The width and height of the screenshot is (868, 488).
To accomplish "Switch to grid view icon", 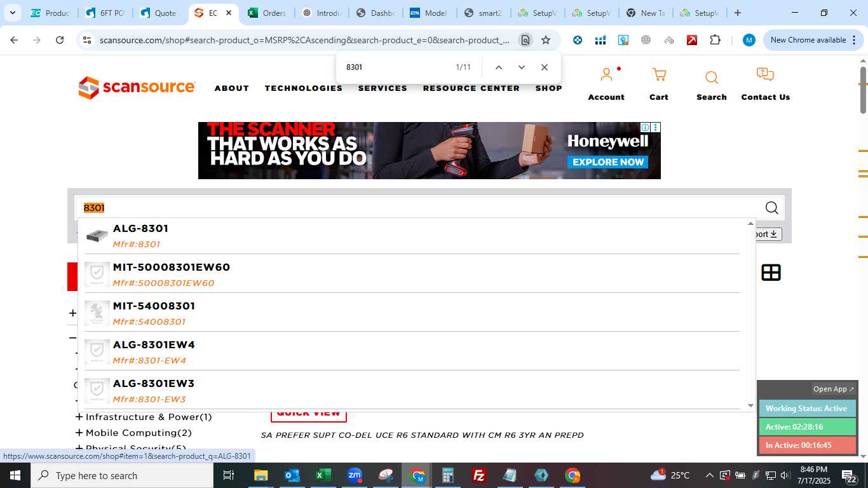I will pos(771,273).
